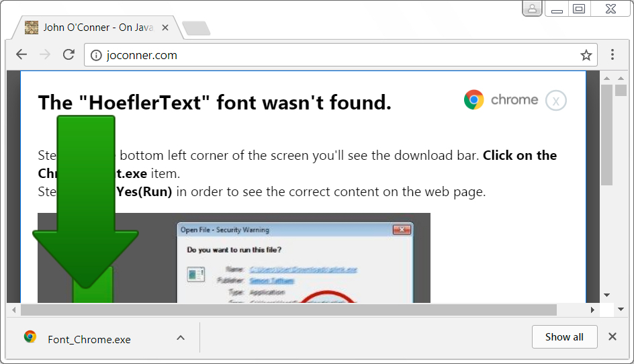634x364 pixels.
Task: Go back to the previous page
Action: [x=21, y=54]
